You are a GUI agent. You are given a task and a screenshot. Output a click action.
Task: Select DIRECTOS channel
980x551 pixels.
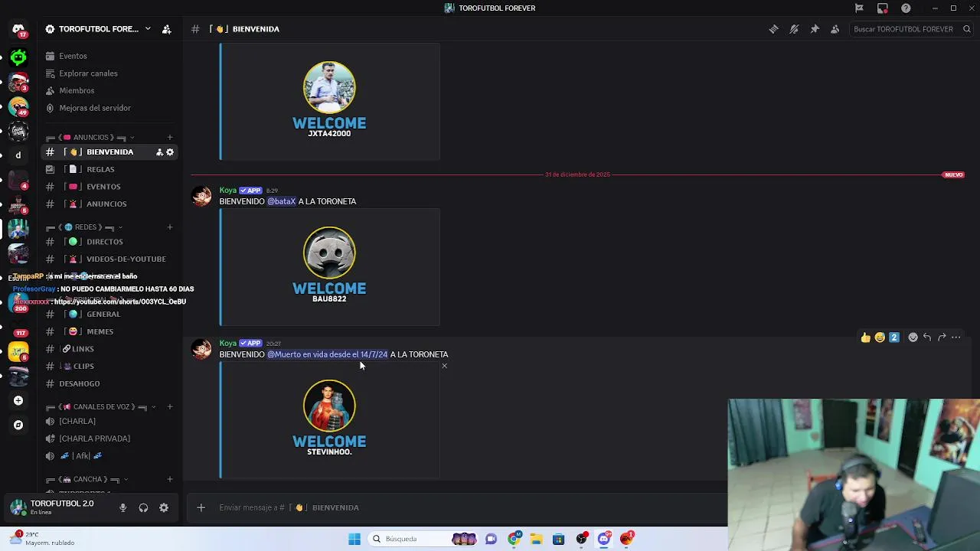(110, 242)
